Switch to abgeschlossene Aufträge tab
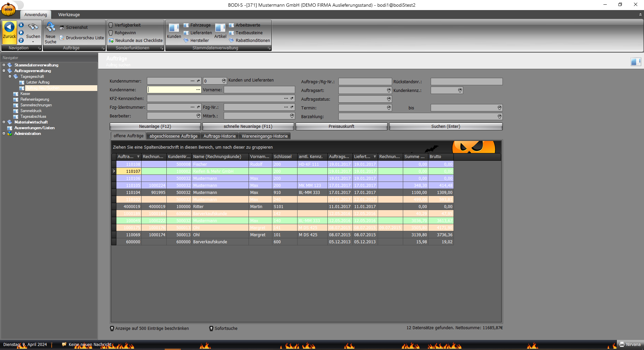Viewport: 644px width, 350px height. (x=173, y=136)
